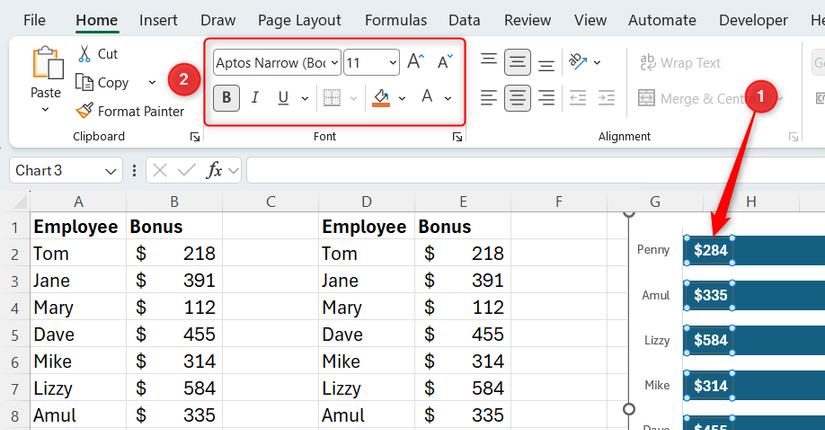Click the Select All corner triangle

point(20,202)
